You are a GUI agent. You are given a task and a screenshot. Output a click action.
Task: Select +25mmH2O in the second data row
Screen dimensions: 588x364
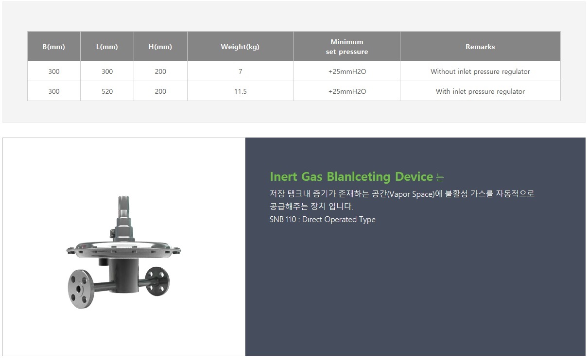coord(346,91)
